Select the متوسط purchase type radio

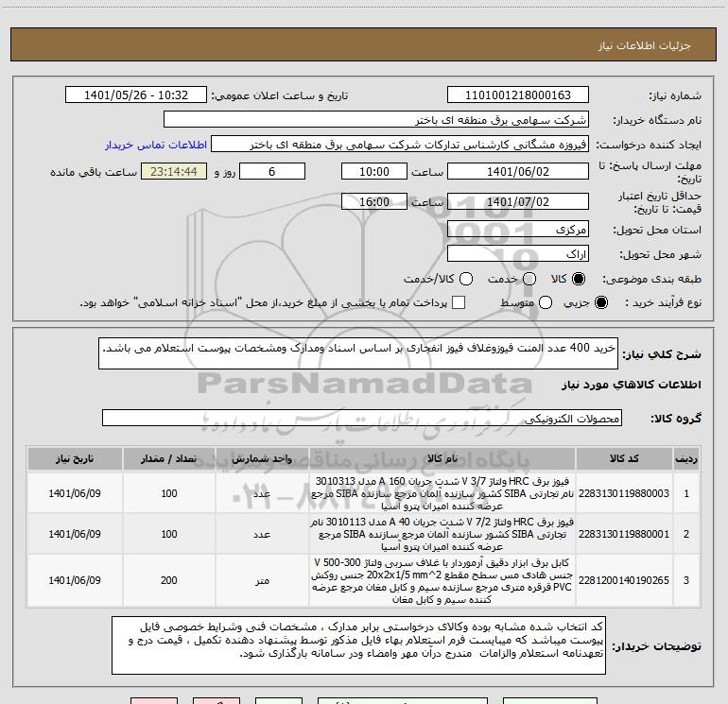[x=546, y=302]
